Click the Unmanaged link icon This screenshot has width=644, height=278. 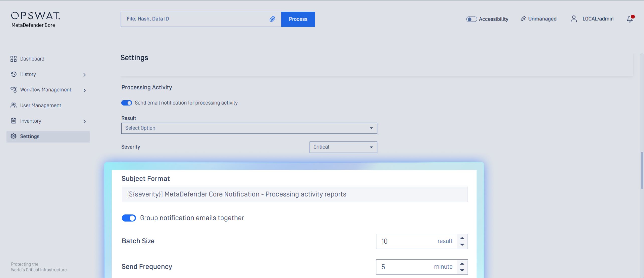(523, 19)
